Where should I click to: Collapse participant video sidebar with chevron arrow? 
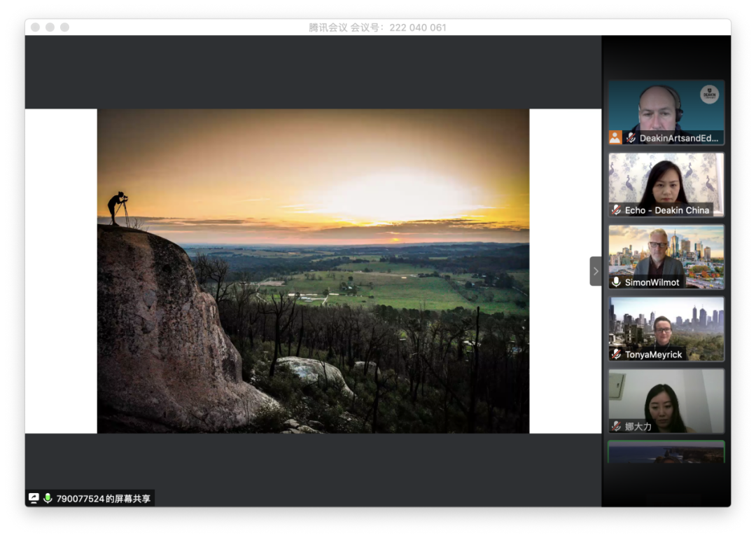pyautogui.click(x=596, y=271)
